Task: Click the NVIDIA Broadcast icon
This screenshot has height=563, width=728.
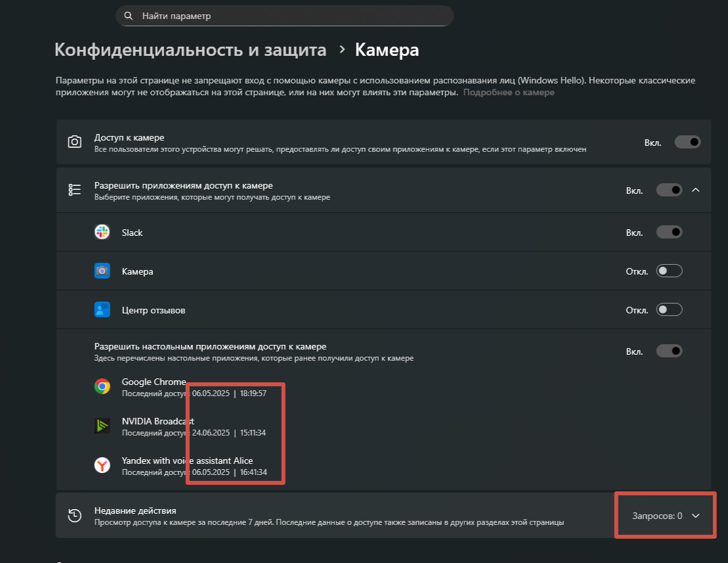Action: [x=102, y=426]
